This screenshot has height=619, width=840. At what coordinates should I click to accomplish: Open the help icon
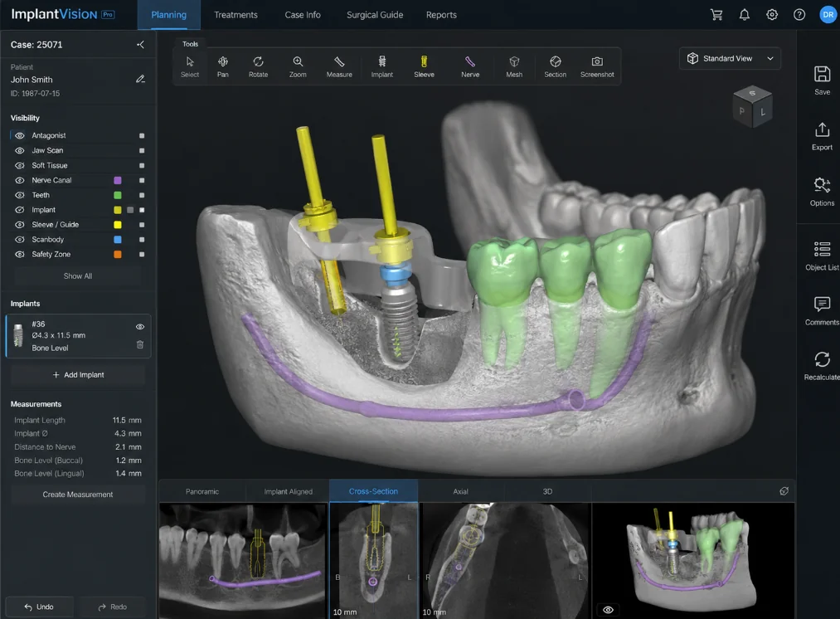799,15
